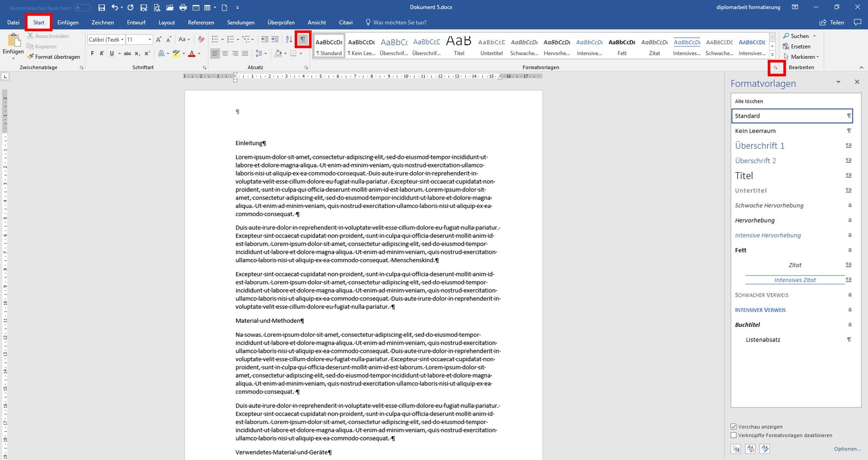Screen dimensions: 868x460
Task: Expand the styles gallery more button
Action: pos(773,55)
